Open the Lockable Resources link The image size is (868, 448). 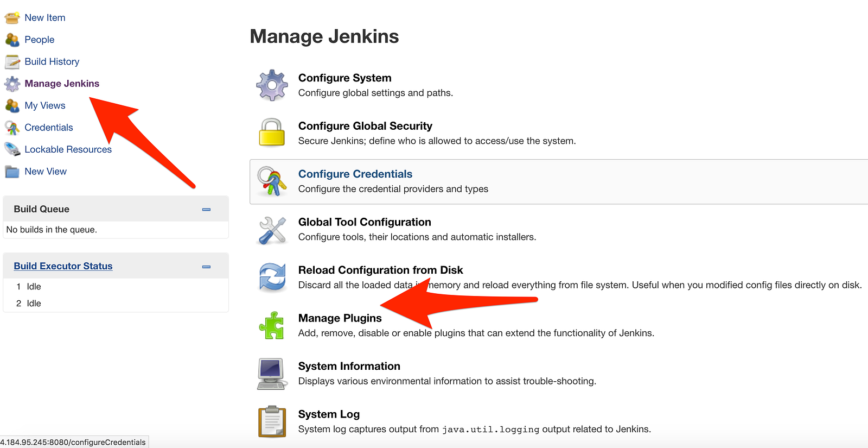[x=68, y=149]
